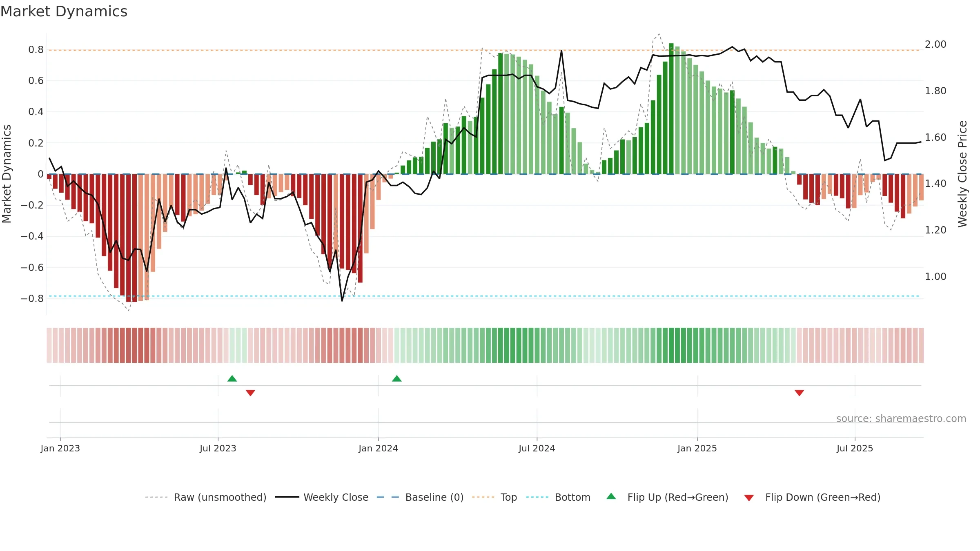Click the 0.2 left axis tick
Image resolution: width=980 pixels, height=551 pixels.
tap(36, 143)
